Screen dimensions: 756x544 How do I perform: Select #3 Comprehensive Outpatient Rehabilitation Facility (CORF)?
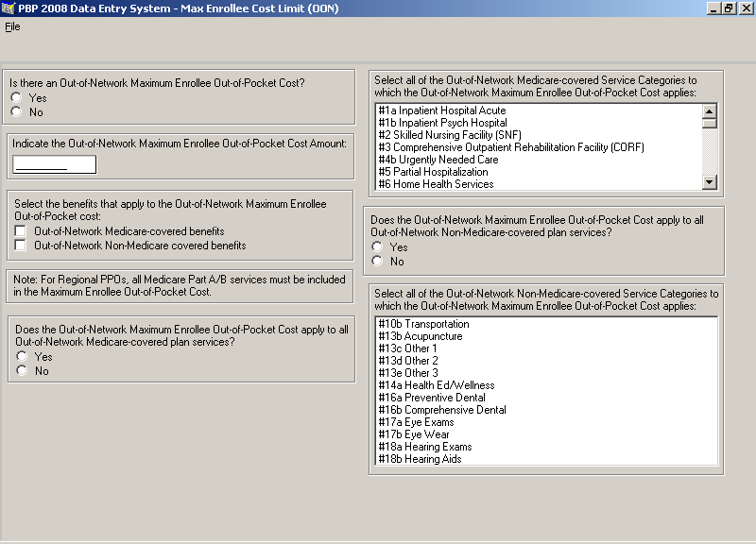[539, 147]
